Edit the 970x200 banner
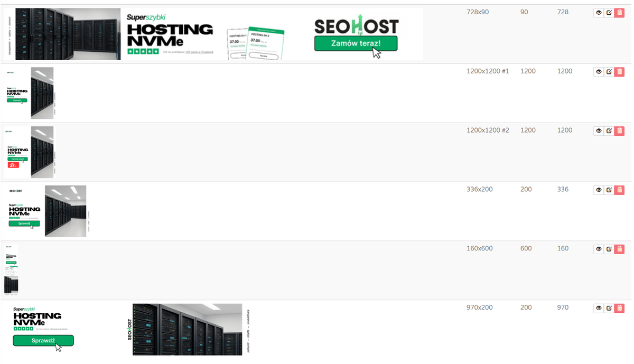The height and width of the screenshot is (364, 634). [x=609, y=307]
